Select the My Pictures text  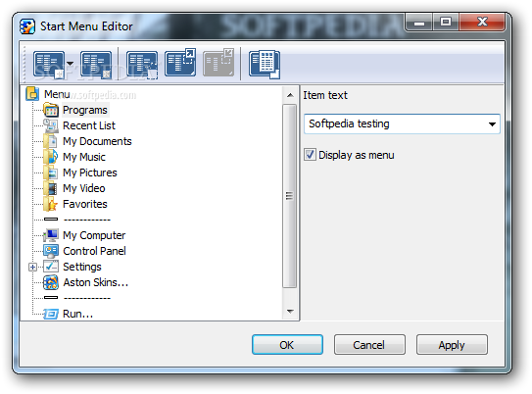90,172
